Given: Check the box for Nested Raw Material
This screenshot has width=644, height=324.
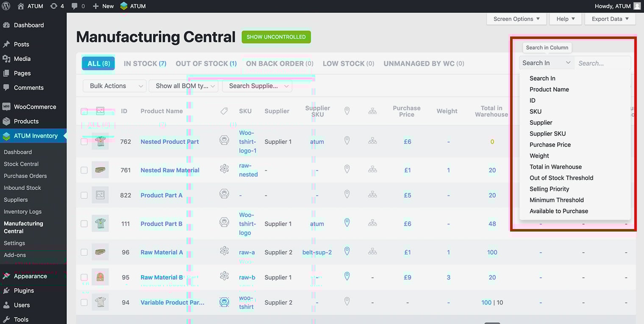Looking at the screenshot, I should tap(84, 170).
